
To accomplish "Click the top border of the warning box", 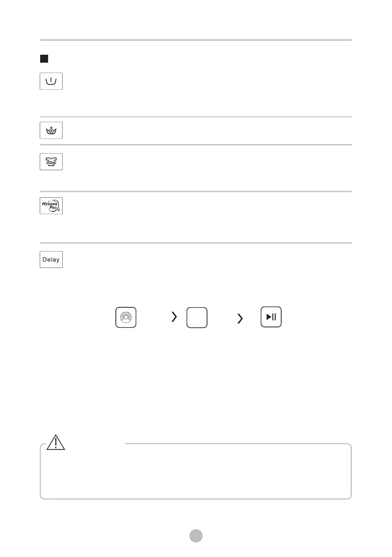I will pyautogui.click(x=238, y=444).
